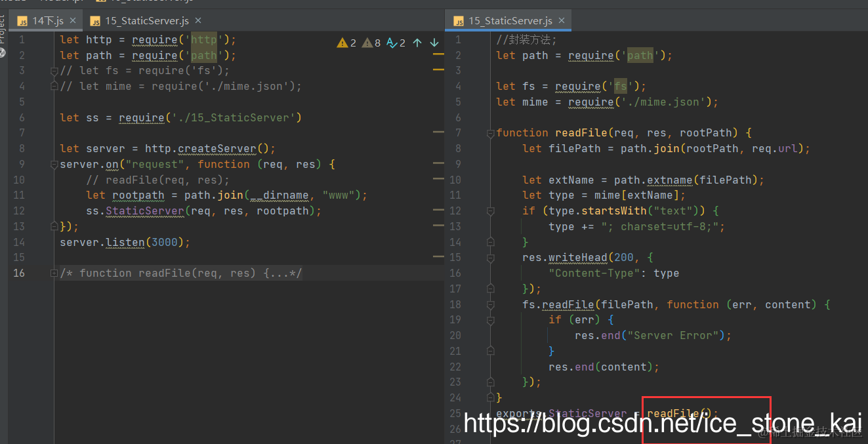The image size is (868, 444).
Task: Close the 14下.js tab
Action: pyautogui.click(x=73, y=21)
